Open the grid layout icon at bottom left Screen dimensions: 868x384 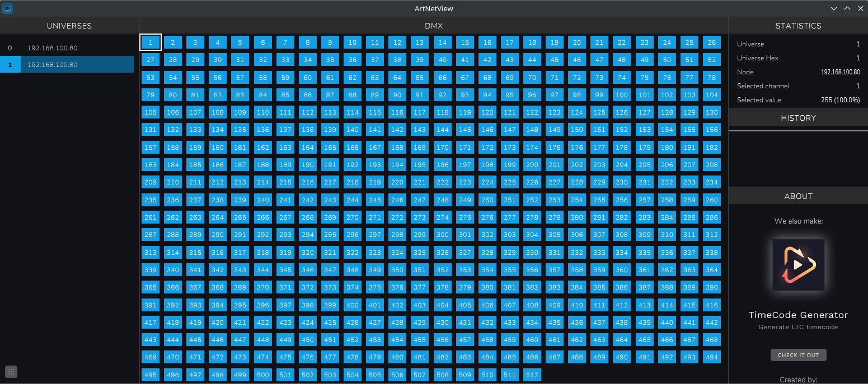coord(11,371)
